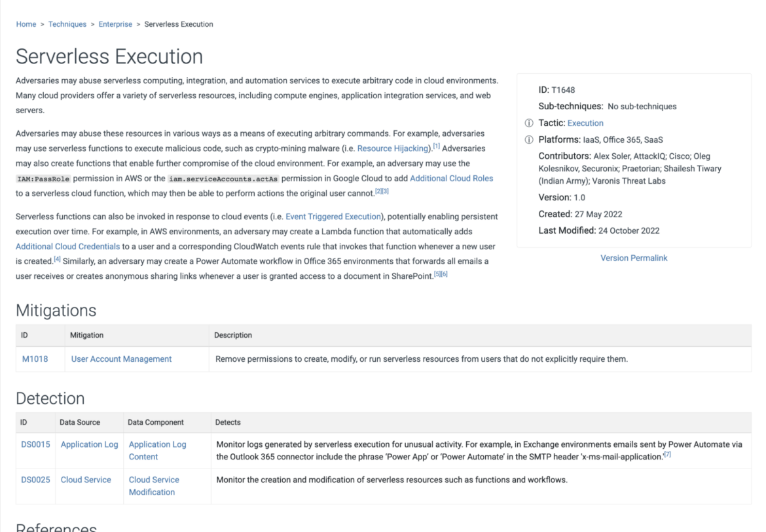The height and width of the screenshot is (532, 766).
Task: Click the ID: T1648 text
Action: tap(557, 90)
